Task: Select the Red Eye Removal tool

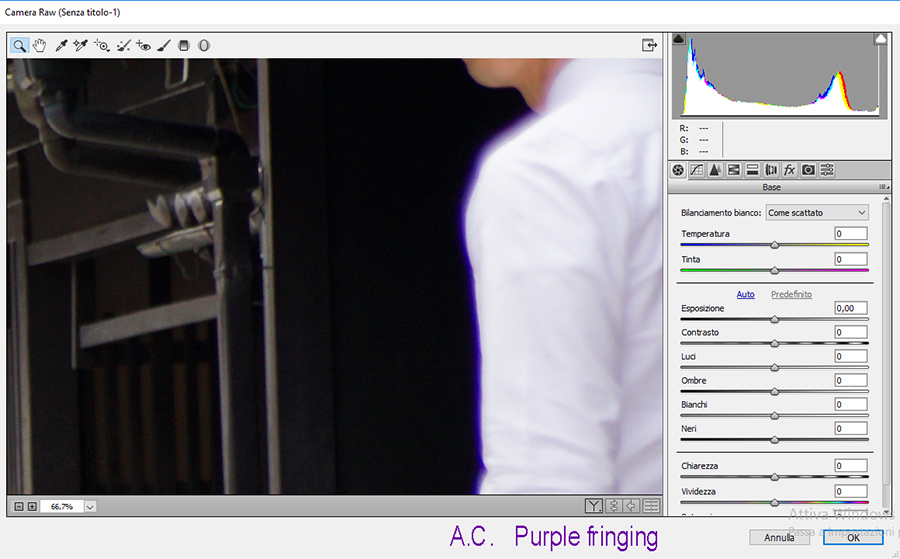Action: (143, 45)
